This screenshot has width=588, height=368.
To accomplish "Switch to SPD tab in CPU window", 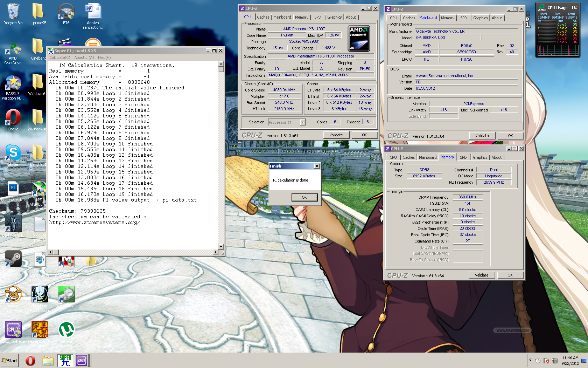I will point(317,17).
